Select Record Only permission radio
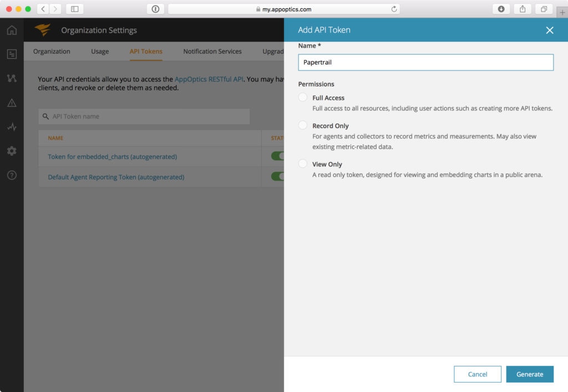 [303, 125]
